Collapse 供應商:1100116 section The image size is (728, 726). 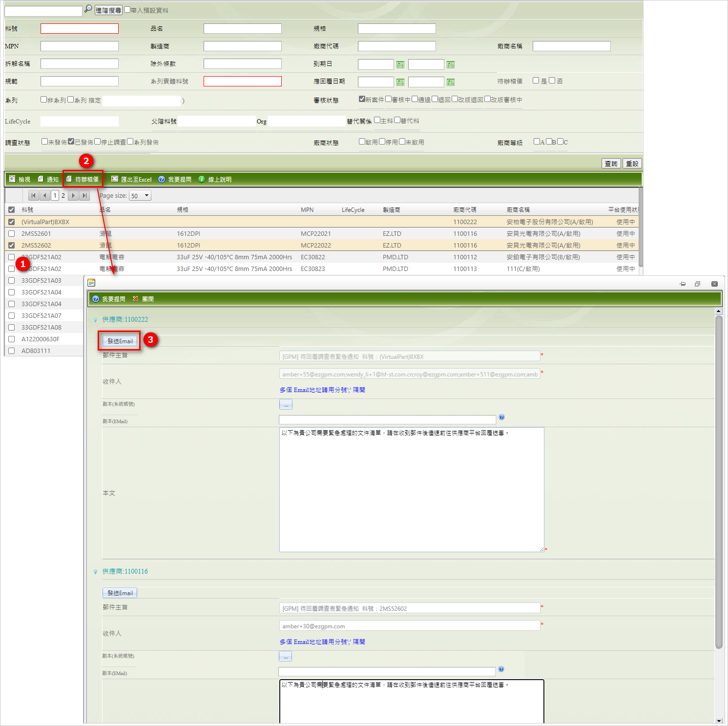coord(95,572)
